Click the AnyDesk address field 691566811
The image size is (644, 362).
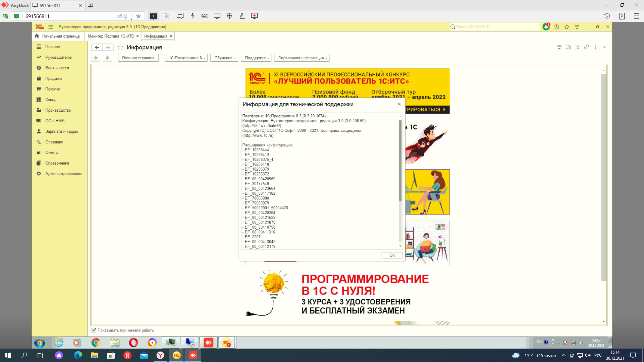(69, 16)
